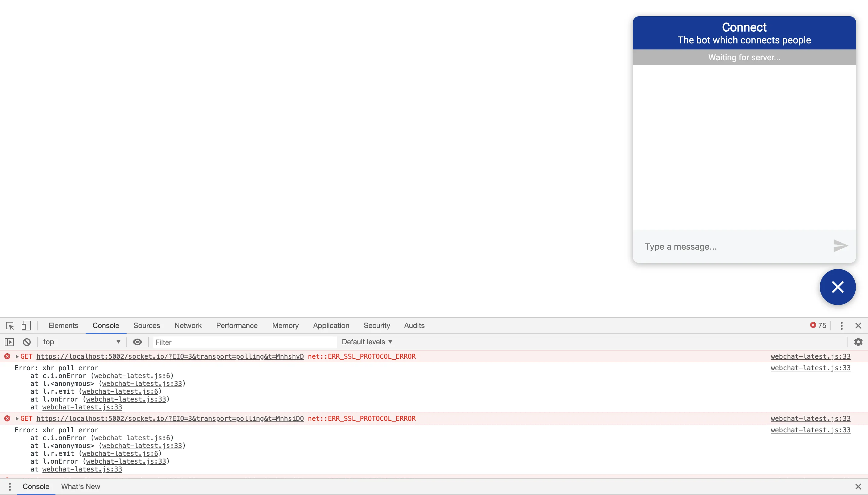
Task: Click the clear console icon
Action: click(27, 342)
